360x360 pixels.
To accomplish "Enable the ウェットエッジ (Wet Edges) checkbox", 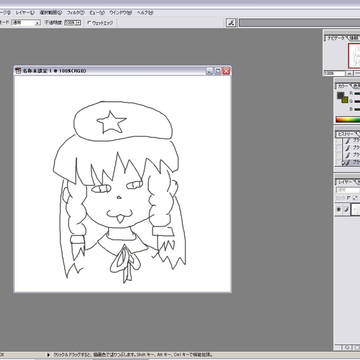I will pos(89,23).
